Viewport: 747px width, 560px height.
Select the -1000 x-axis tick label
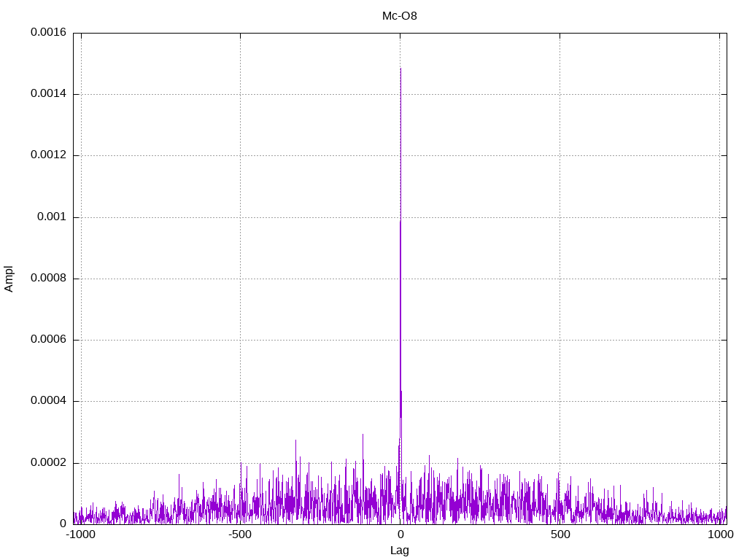click(x=80, y=534)
